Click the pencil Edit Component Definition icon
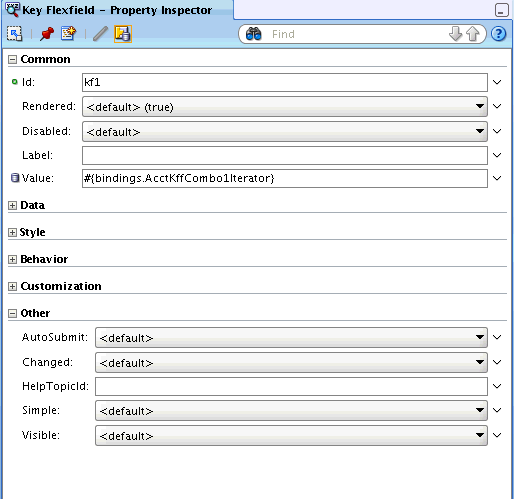This screenshot has height=500, width=514. coord(100,34)
